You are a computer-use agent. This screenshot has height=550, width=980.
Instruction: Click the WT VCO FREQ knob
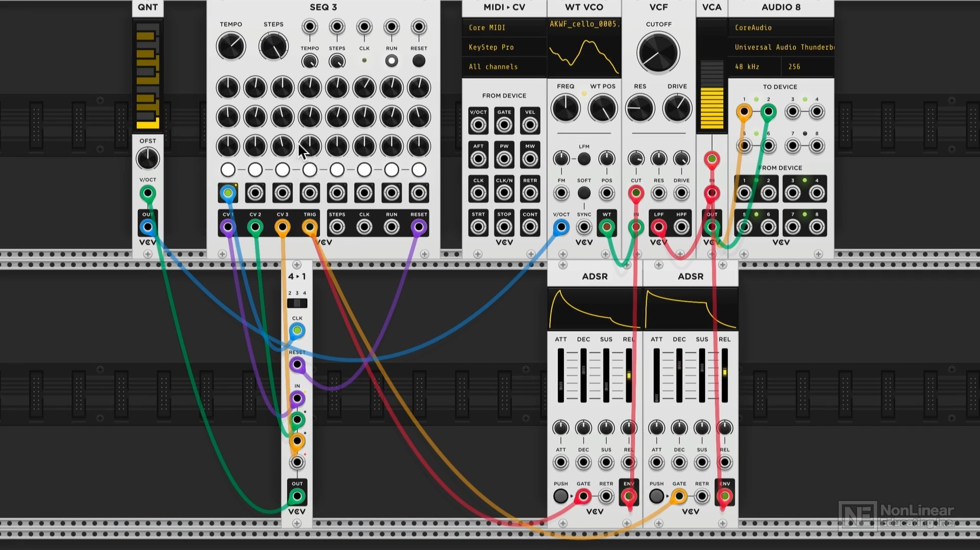pos(566,108)
